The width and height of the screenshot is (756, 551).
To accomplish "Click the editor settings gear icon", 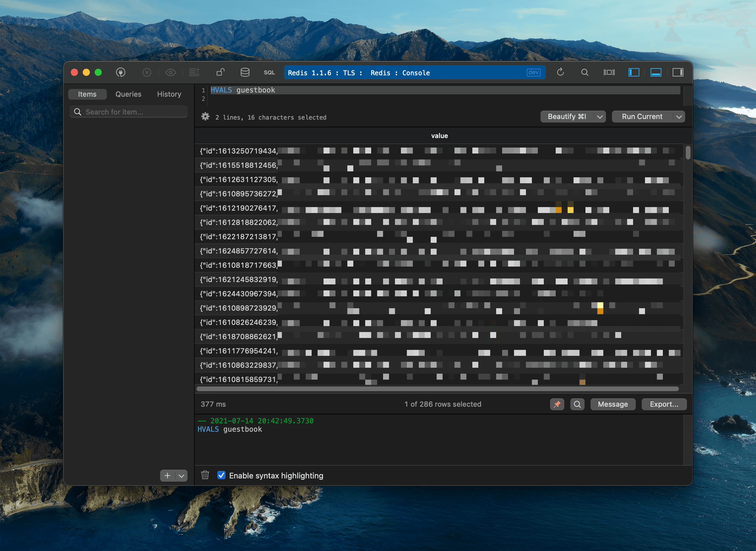I will point(205,116).
